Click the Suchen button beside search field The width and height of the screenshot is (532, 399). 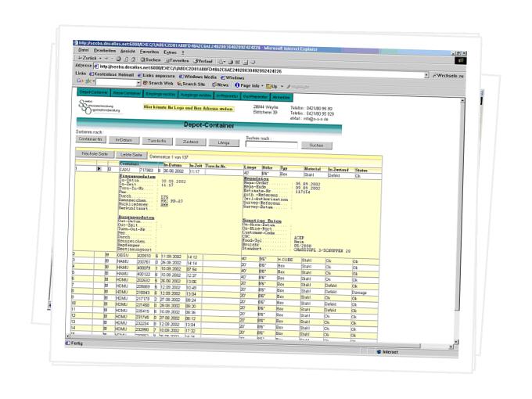316,146
